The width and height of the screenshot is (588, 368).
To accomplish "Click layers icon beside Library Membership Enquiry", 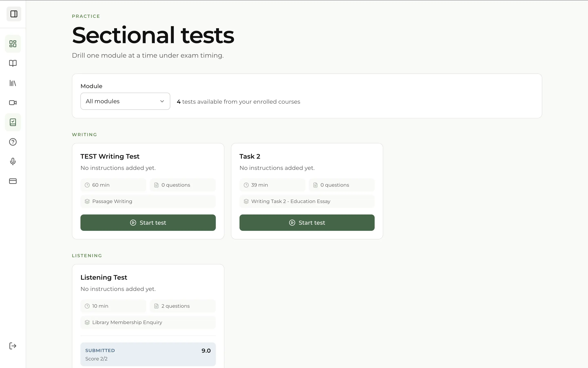I will [87, 322].
